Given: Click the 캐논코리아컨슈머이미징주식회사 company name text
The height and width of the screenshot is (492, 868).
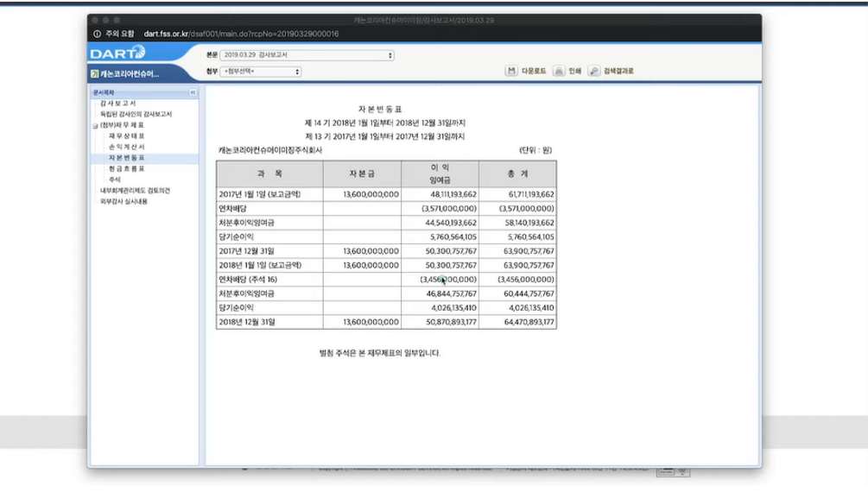Looking at the screenshot, I should tap(270, 150).
